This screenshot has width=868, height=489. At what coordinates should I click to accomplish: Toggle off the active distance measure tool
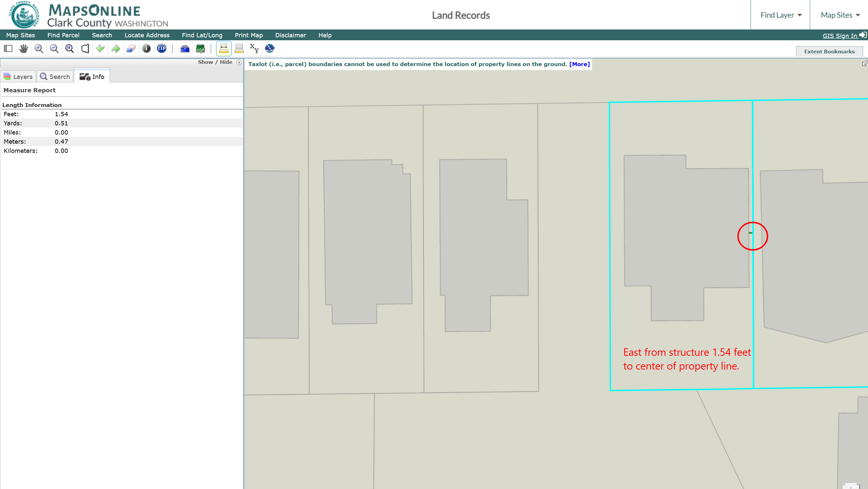coord(224,48)
